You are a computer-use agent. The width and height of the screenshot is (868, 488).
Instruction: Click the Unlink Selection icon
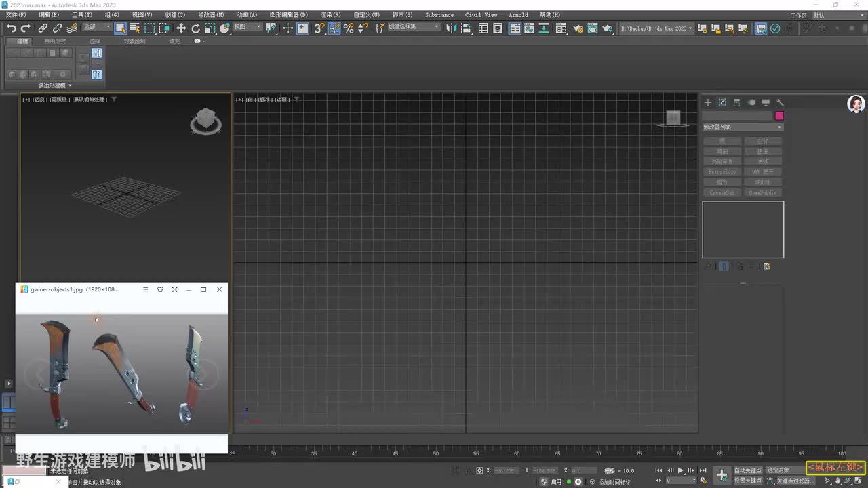coord(57,28)
